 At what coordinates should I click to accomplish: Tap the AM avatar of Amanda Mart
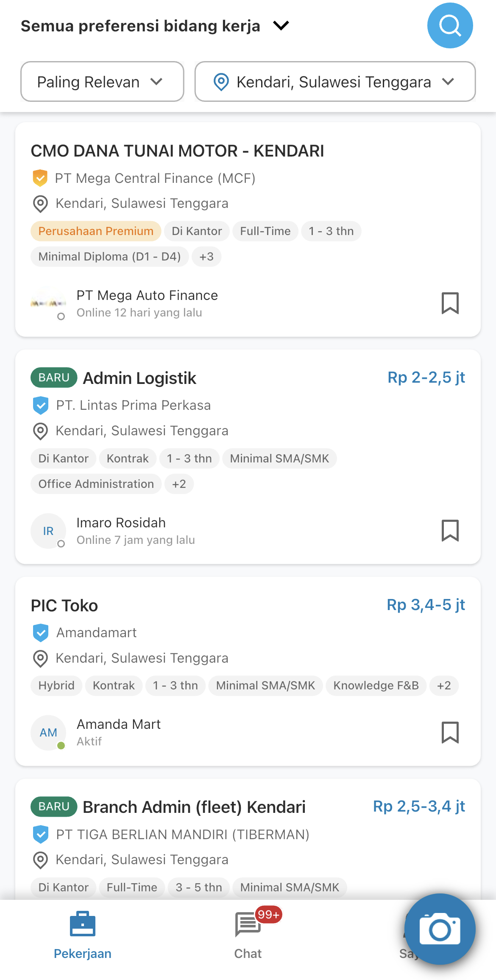[48, 733]
